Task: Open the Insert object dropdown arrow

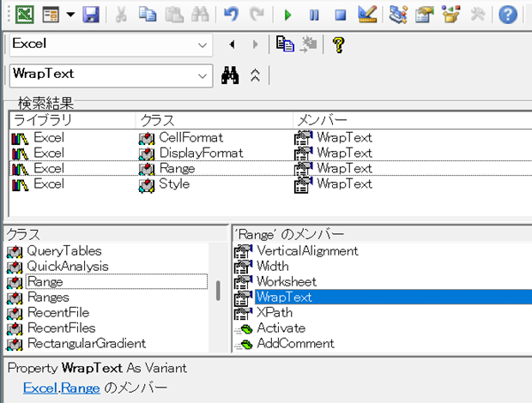Action: pos(70,15)
